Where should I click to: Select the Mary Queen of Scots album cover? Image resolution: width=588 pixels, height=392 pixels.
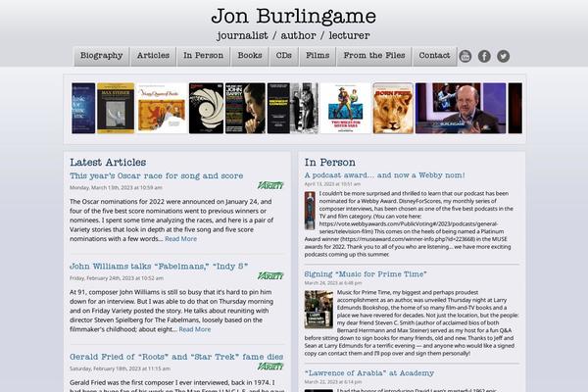click(x=162, y=108)
